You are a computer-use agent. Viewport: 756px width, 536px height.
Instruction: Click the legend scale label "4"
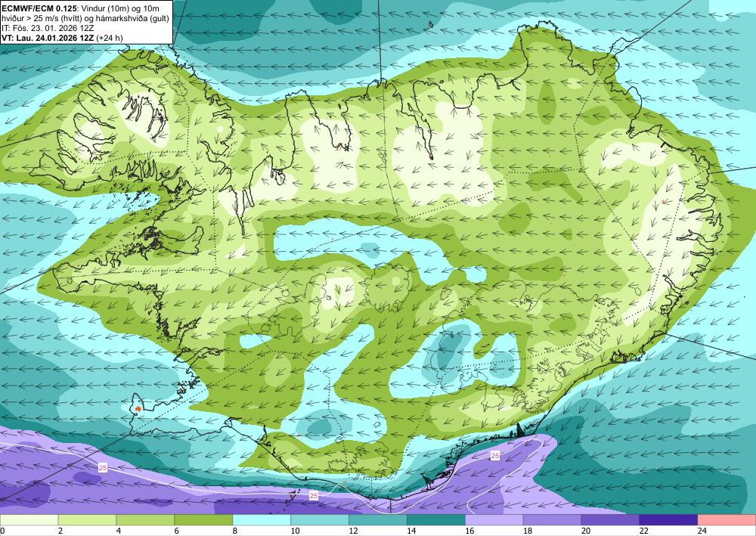click(119, 531)
